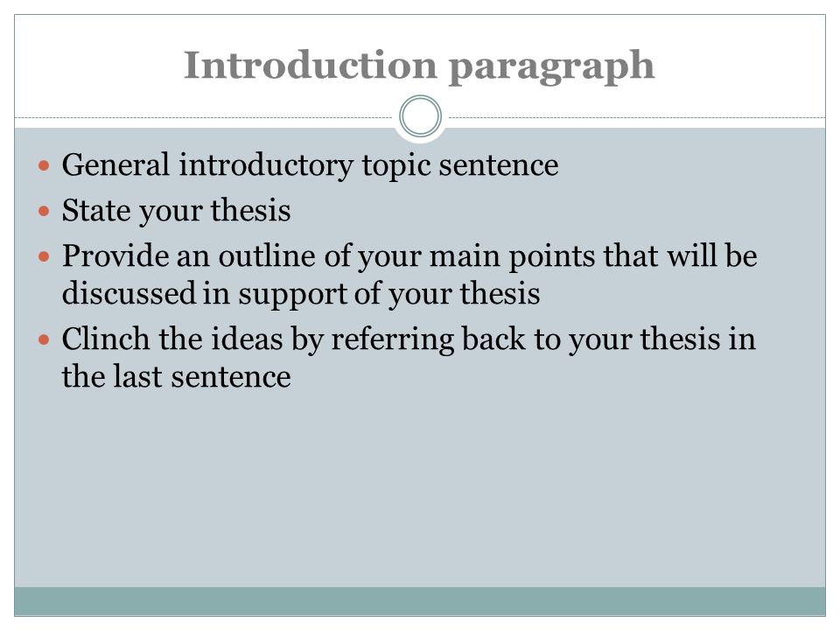Click the dashed divider line right of the circle

(637, 117)
